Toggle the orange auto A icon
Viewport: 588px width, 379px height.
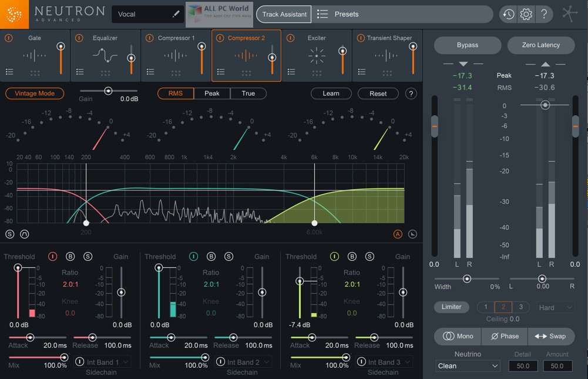398,234
